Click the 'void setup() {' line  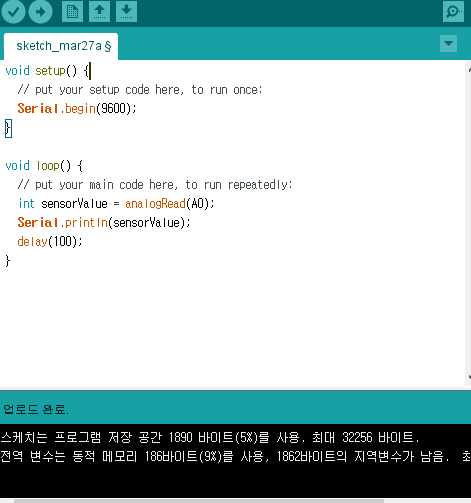tap(47, 71)
